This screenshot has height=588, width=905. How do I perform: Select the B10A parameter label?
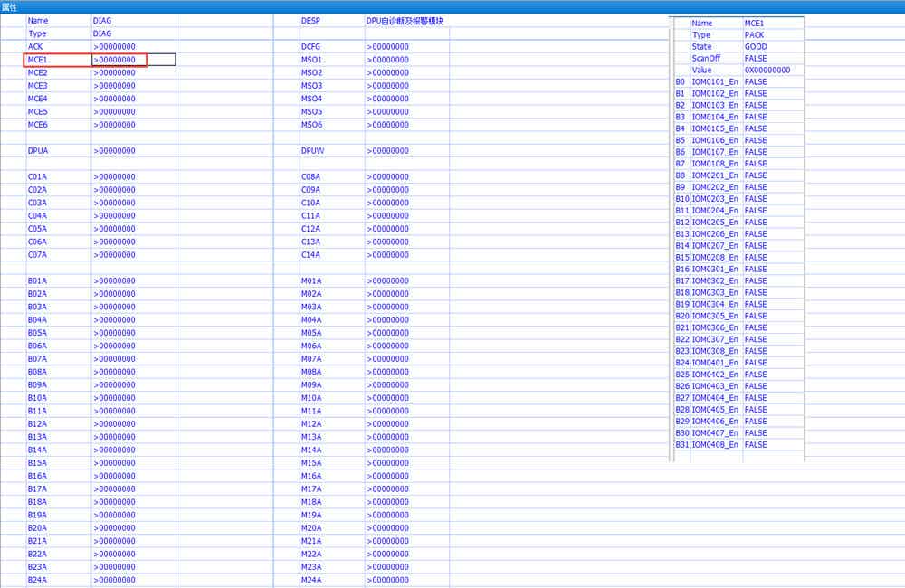click(37, 398)
